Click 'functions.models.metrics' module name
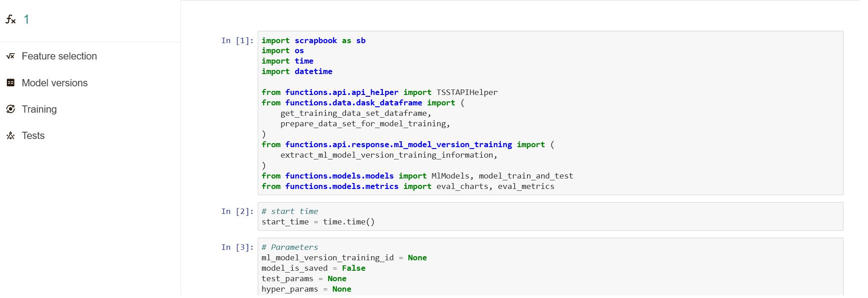 pyautogui.click(x=341, y=186)
